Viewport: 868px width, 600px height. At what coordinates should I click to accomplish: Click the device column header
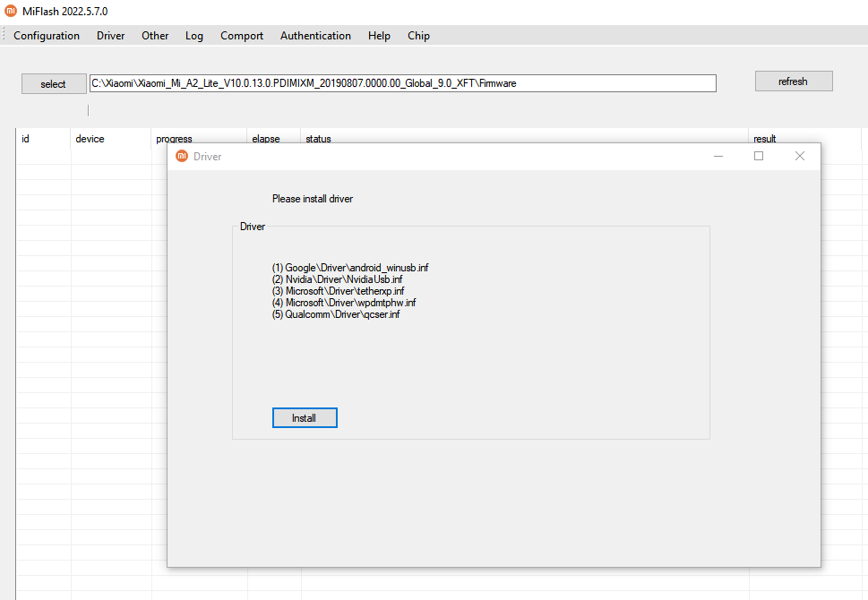pyautogui.click(x=90, y=139)
